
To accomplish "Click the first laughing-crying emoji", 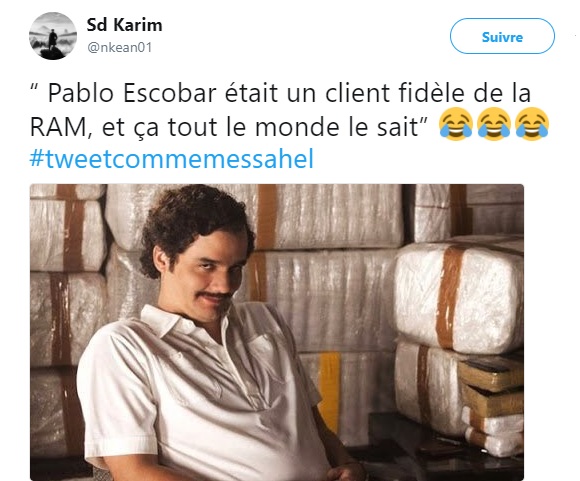I will (x=456, y=124).
